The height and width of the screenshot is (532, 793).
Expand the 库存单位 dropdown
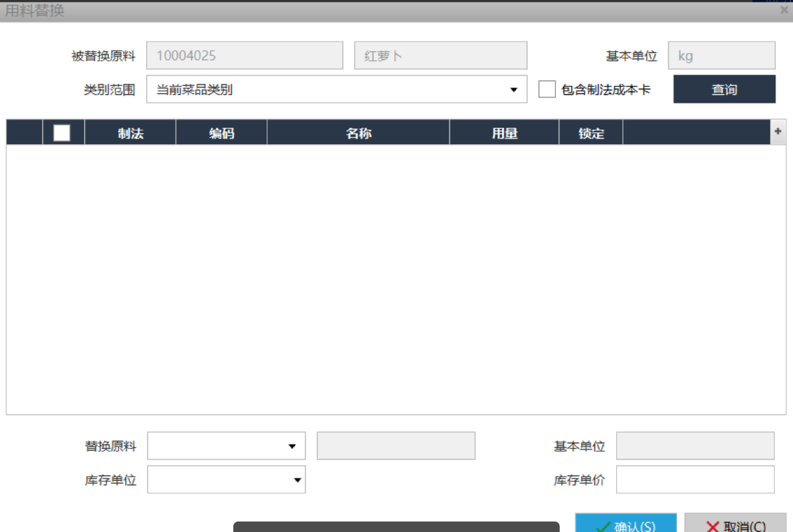tap(298, 480)
